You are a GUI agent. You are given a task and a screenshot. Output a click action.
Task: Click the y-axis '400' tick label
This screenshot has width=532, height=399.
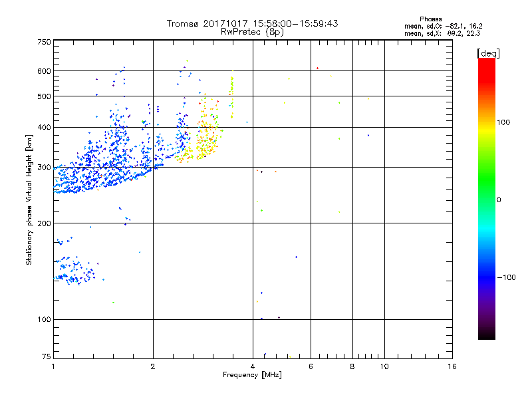(44, 127)
